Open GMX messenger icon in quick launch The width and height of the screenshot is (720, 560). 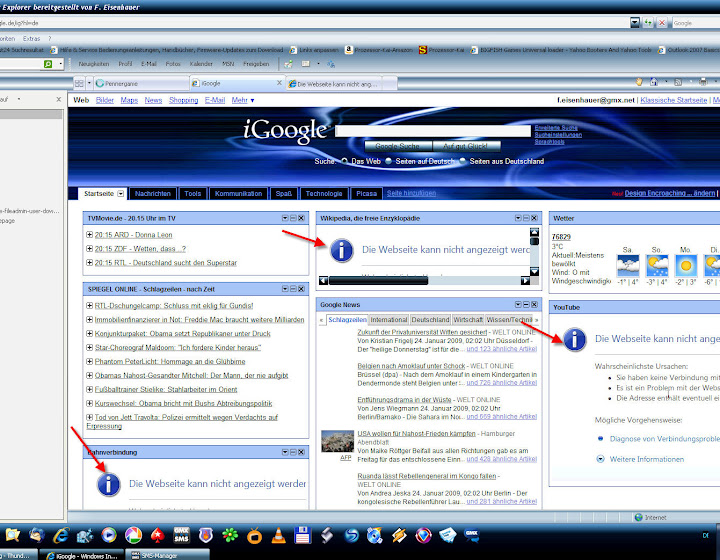pyautogui.click(x=472, y=535)
